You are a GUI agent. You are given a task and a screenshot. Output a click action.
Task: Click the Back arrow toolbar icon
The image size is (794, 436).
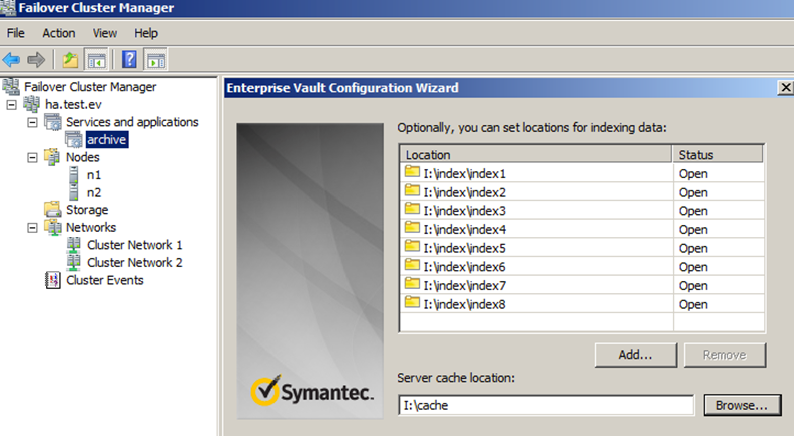(11, 60)
